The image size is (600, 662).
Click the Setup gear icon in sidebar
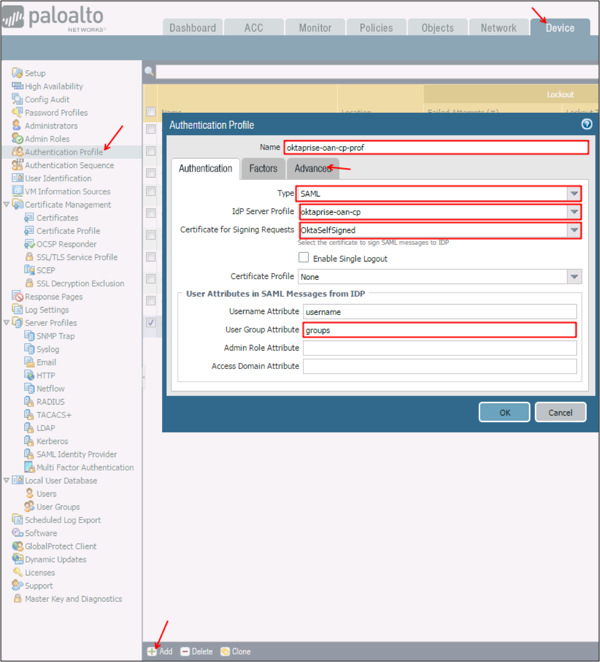coord(17,74)
